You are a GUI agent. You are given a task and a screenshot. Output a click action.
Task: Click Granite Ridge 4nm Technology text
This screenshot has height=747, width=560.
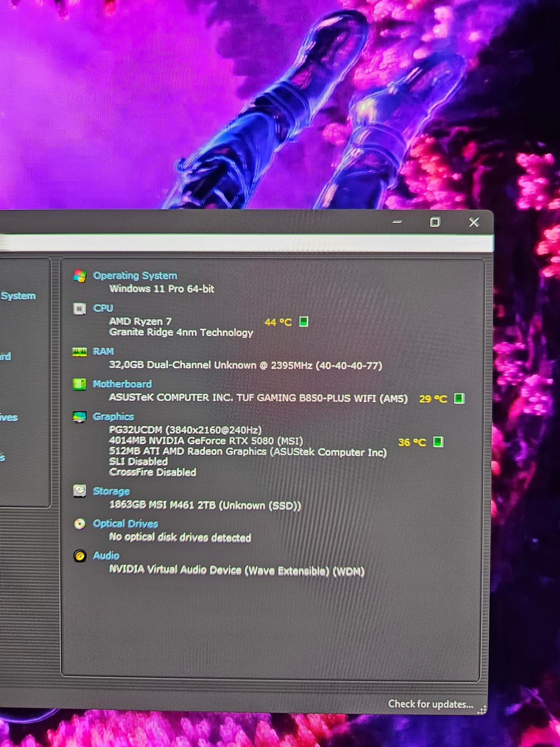click(181, 332)
